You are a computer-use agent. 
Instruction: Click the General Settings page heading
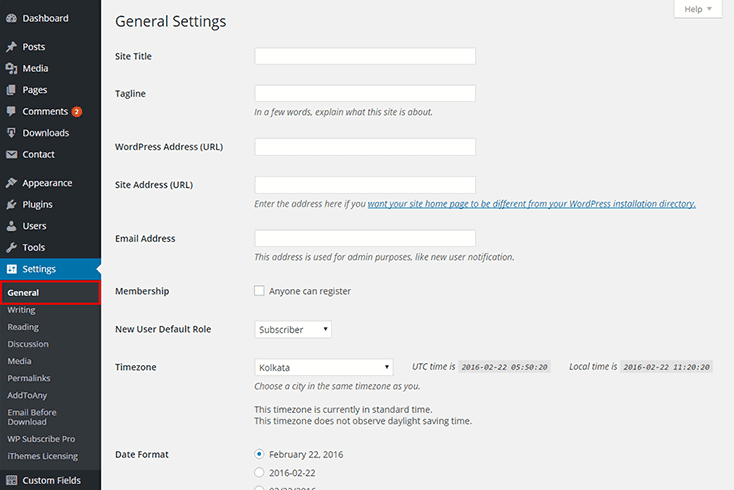171,22
